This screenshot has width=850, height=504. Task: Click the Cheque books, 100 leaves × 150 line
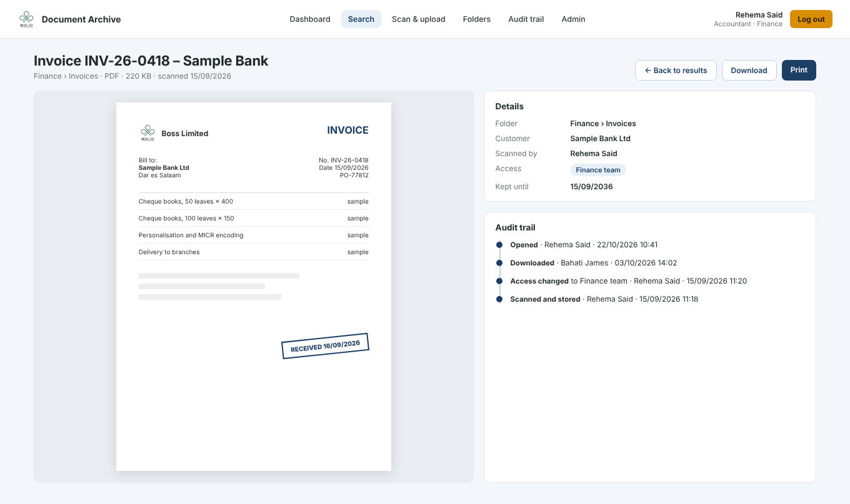[254, 219]
